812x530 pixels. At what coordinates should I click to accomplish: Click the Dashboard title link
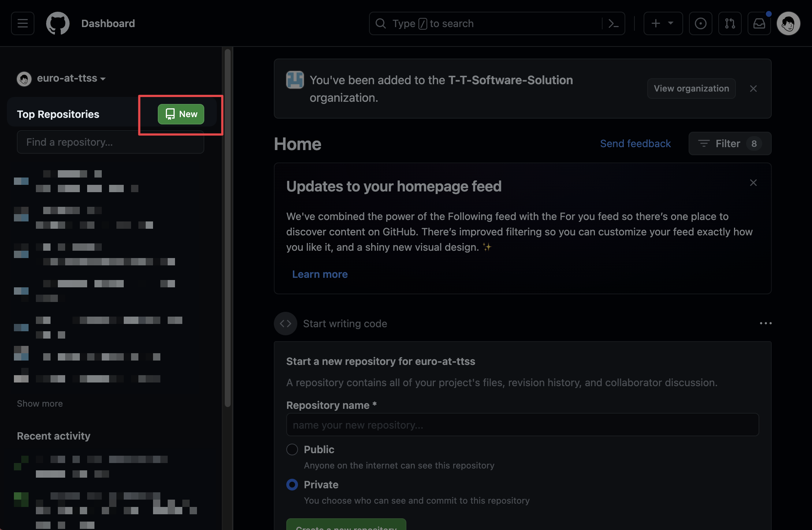click(x=108, y=23)
